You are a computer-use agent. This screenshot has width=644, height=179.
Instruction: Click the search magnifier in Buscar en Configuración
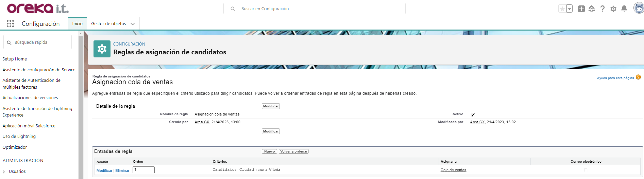233,9
